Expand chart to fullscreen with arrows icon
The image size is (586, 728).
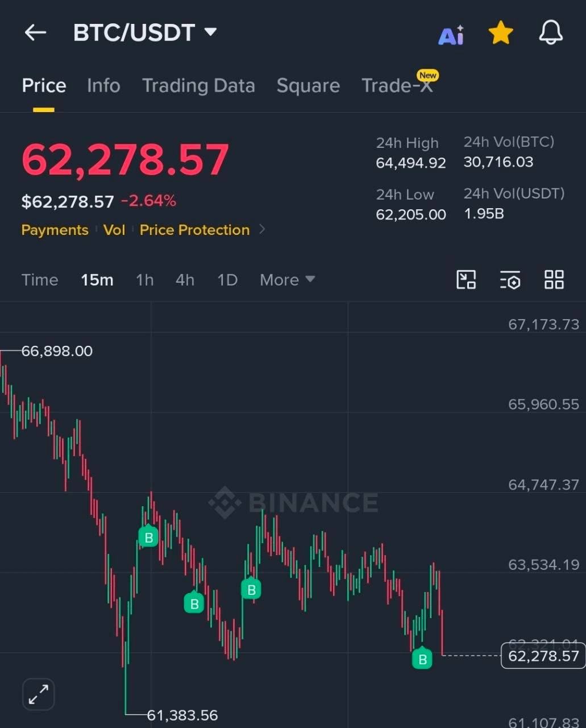point(38,694)
